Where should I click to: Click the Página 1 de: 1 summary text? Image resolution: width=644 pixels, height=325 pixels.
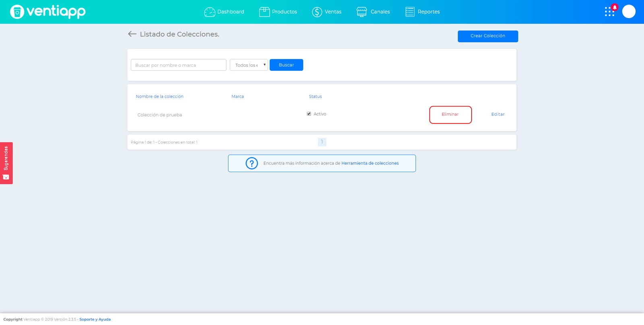click(164, 142)
